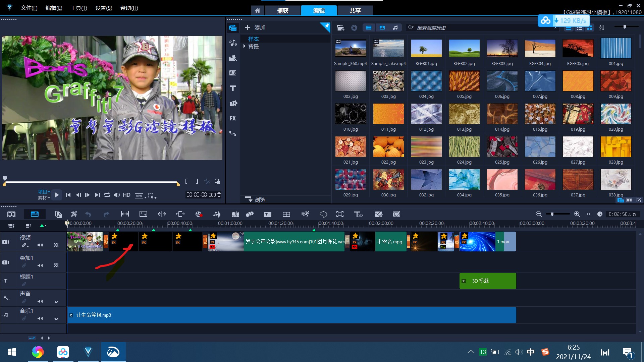Open the Transitions (AB) library panel
Image resolution: width=644 pixels, height=362 pixels.
pos(233,73)
